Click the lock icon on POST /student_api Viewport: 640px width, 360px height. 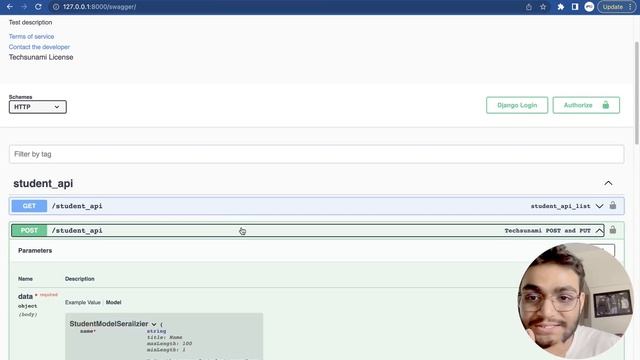click(x=613, y=230)
